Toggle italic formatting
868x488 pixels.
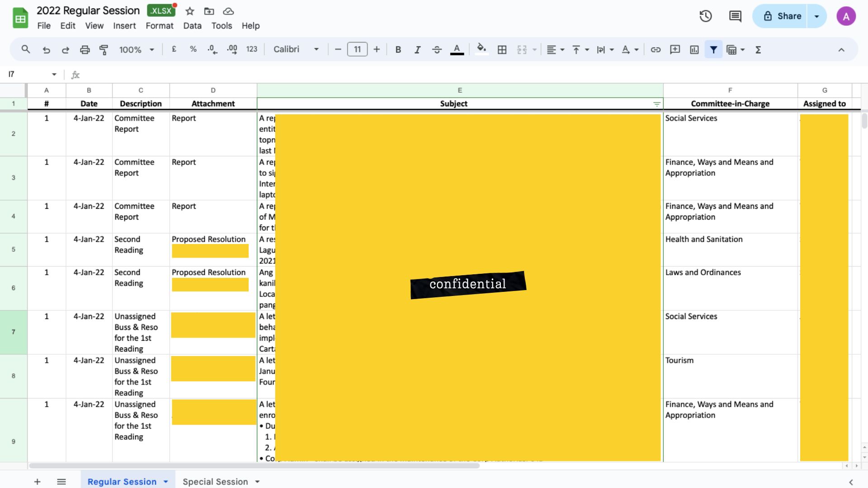coord(417,50)
